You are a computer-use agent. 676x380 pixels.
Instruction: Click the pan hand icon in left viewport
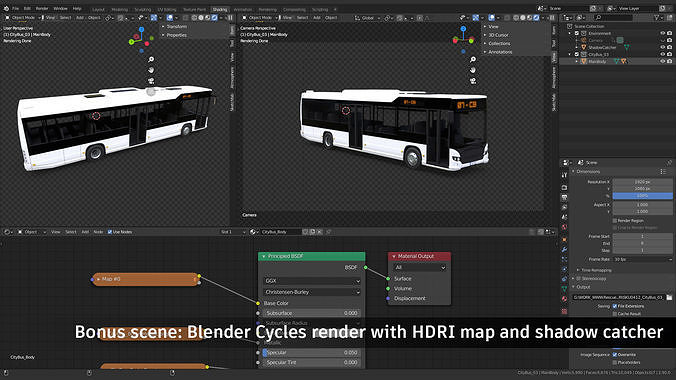151,70
